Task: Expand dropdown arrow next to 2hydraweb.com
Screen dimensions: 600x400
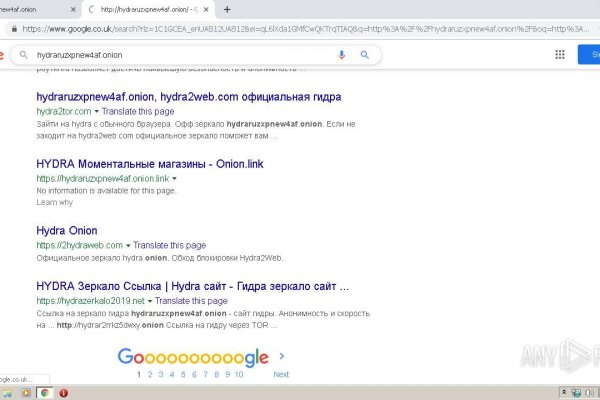Action: 129,245
